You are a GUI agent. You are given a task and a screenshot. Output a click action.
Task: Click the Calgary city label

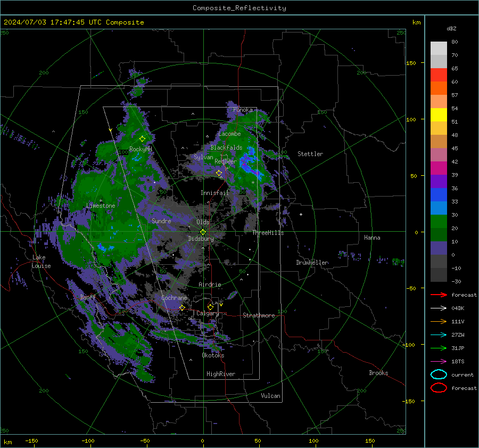[208, 313]
